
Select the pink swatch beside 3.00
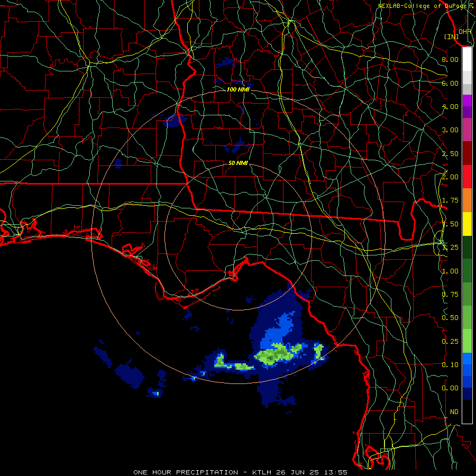pyautogui.click(x=467, y=130)
